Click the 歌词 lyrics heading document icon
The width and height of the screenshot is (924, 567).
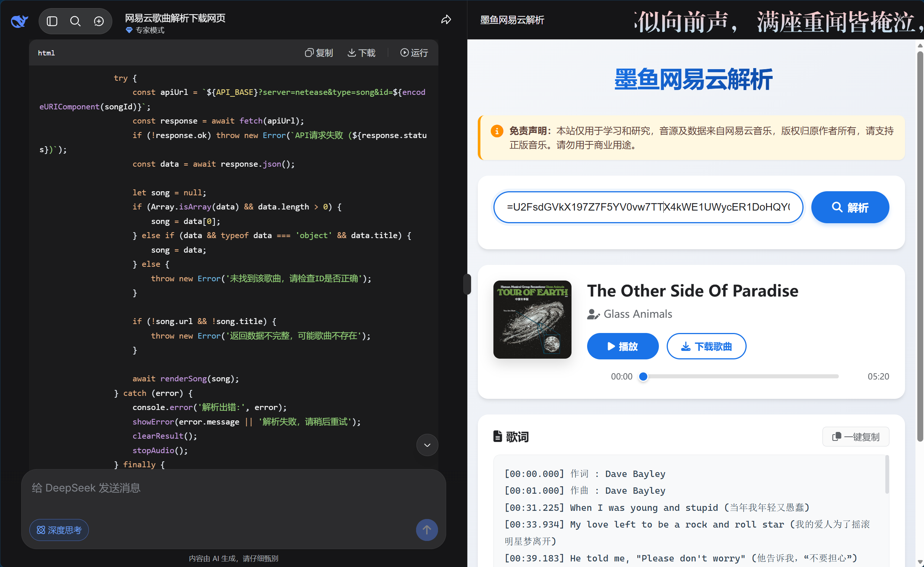point(498,437)
